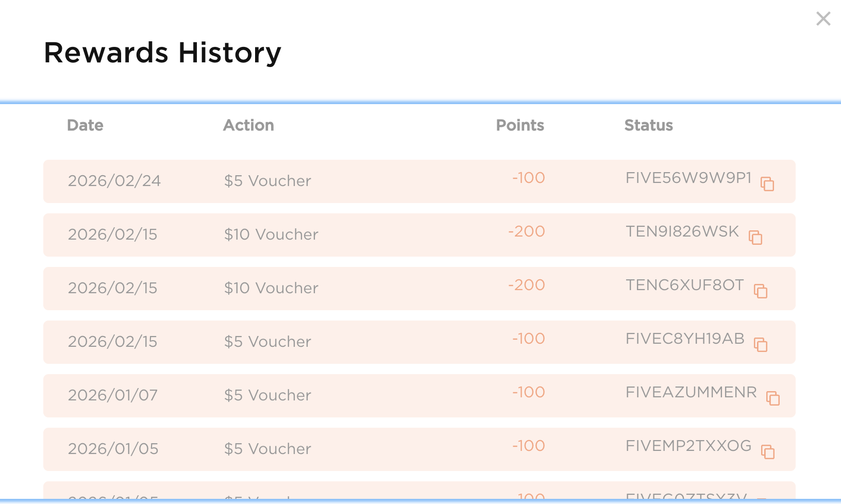Close the Rewards History dialog
The image size is (841, 504).
point(823,19)
